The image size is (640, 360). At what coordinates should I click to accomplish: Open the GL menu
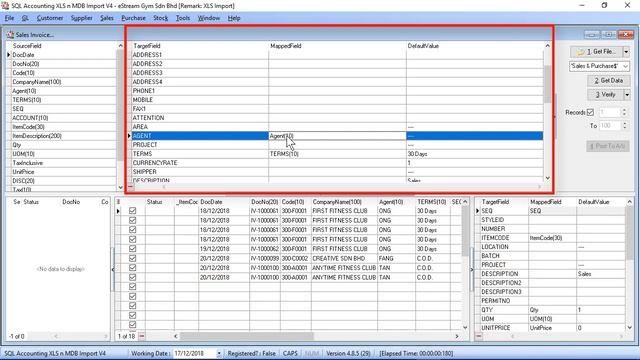pos(25,18)
